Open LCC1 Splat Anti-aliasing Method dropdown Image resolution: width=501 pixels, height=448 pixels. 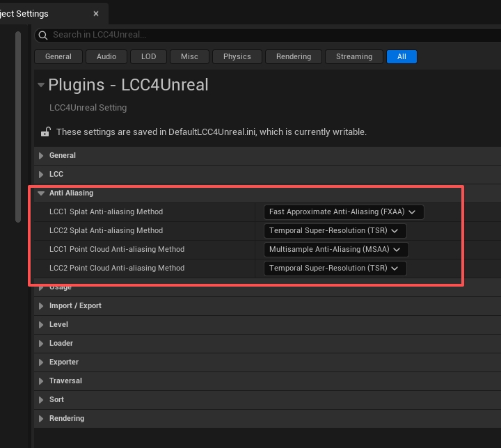pos(344,212)
